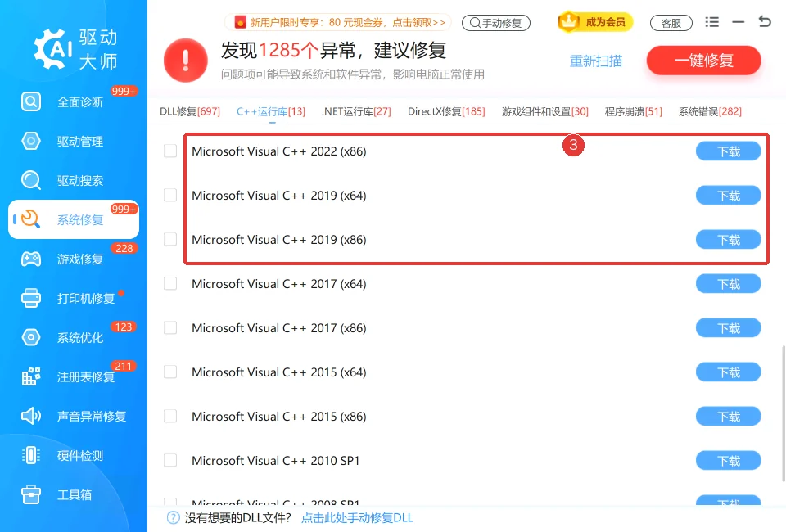Check Microsoft Visual C++ 2022 (x86) checkbox
Image resolution: width=786 pixels, height=532 pixels.
[x=170, y=151]
